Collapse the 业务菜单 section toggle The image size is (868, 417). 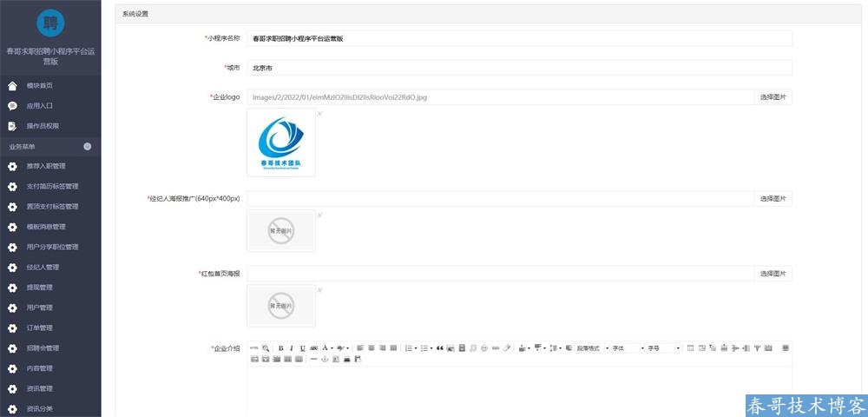point(87,146)
